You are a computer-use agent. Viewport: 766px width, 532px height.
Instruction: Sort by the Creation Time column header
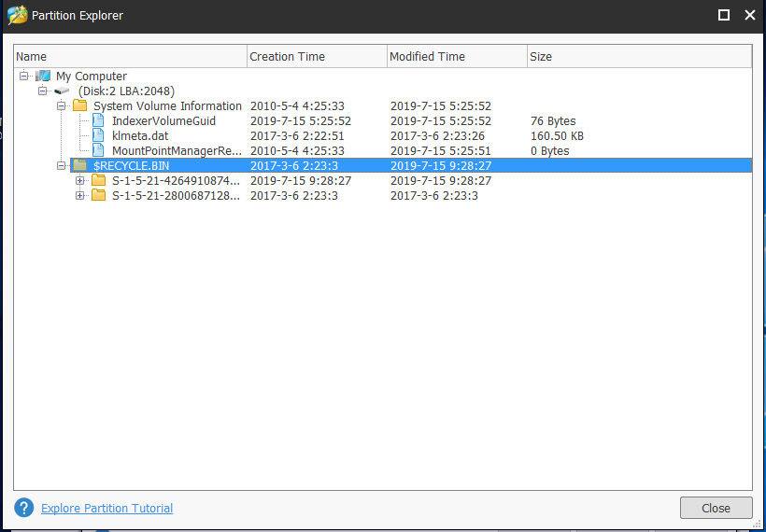317,57
